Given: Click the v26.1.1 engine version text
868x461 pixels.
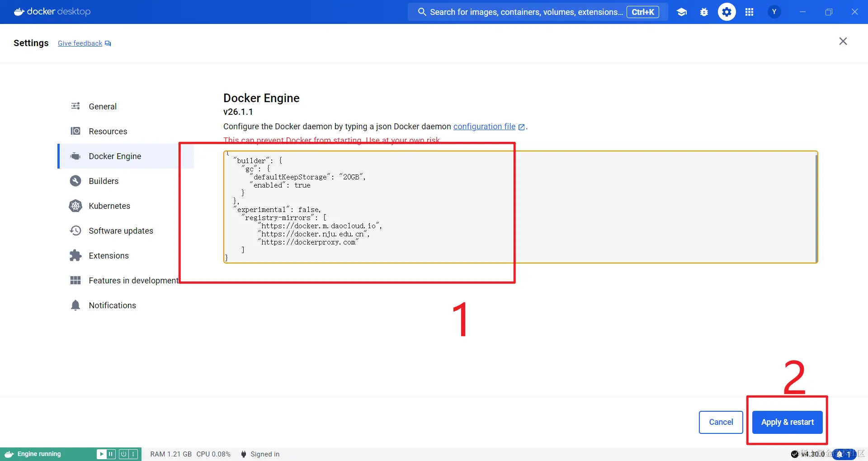Looking at the screenshot, I should [238, 112].
